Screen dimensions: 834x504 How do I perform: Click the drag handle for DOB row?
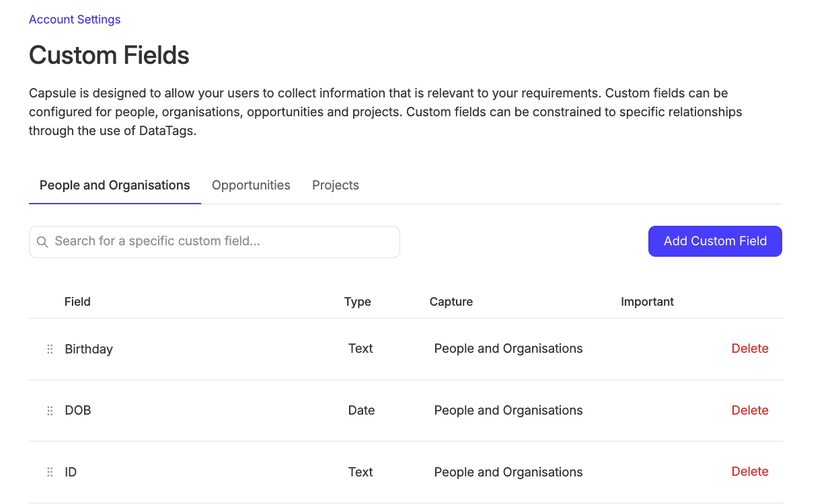[50, 411]
